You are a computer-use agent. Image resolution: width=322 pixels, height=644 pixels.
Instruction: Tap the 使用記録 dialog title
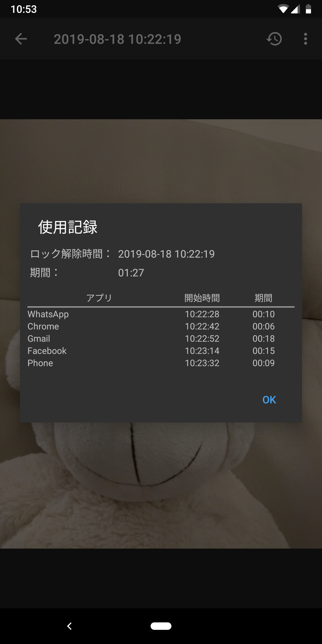(x=68, y=227)
